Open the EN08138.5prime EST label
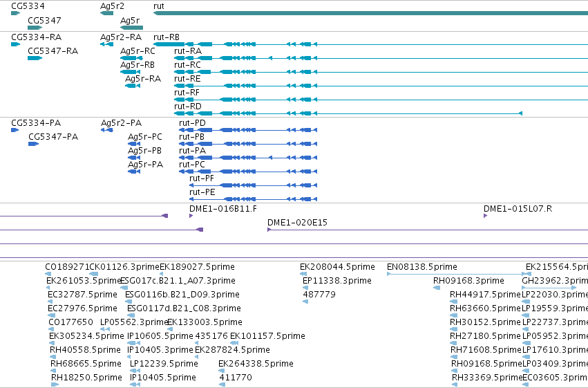The height and width of the screenshot is (388, 588). 422,267
